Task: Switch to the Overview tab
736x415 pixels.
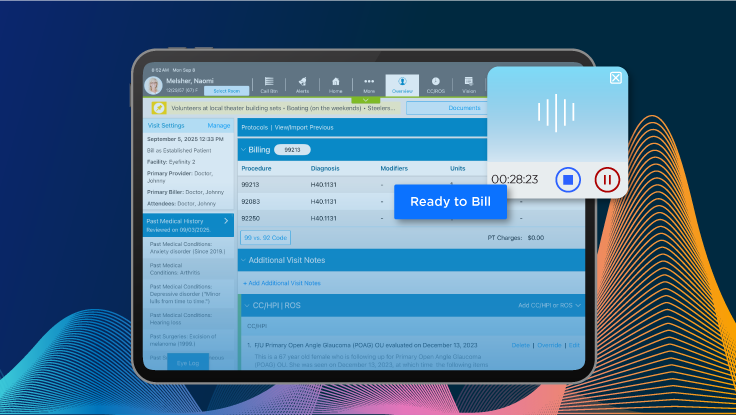Action: click(402, 84)
